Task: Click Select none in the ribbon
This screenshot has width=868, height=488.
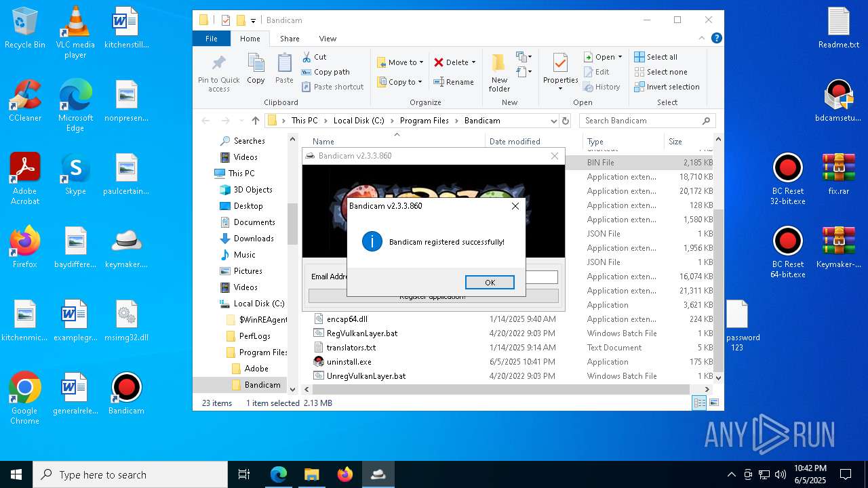Action: [x=661, y=72]
